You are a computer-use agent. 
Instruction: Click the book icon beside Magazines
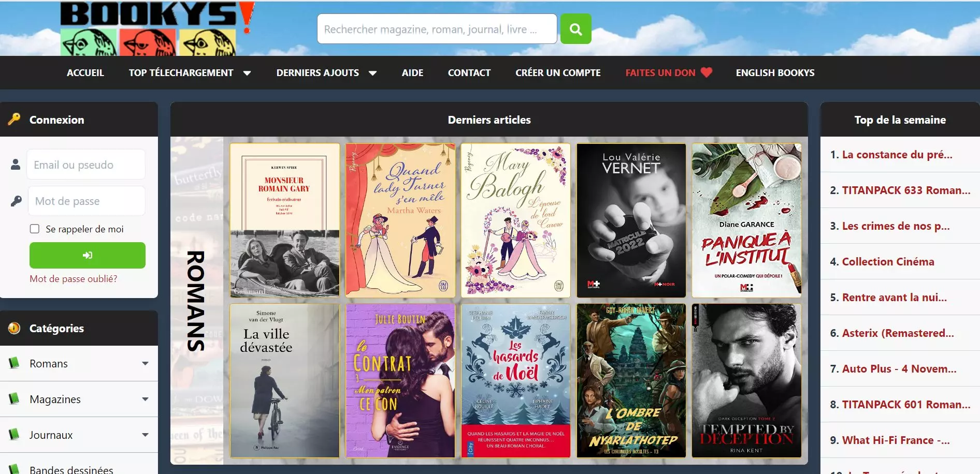click(14, 398)
